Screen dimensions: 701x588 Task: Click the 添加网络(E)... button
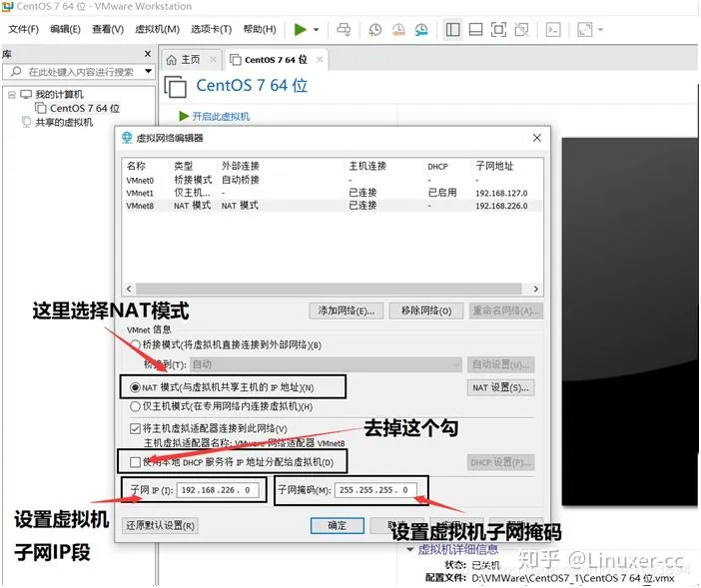coord(347,311)
